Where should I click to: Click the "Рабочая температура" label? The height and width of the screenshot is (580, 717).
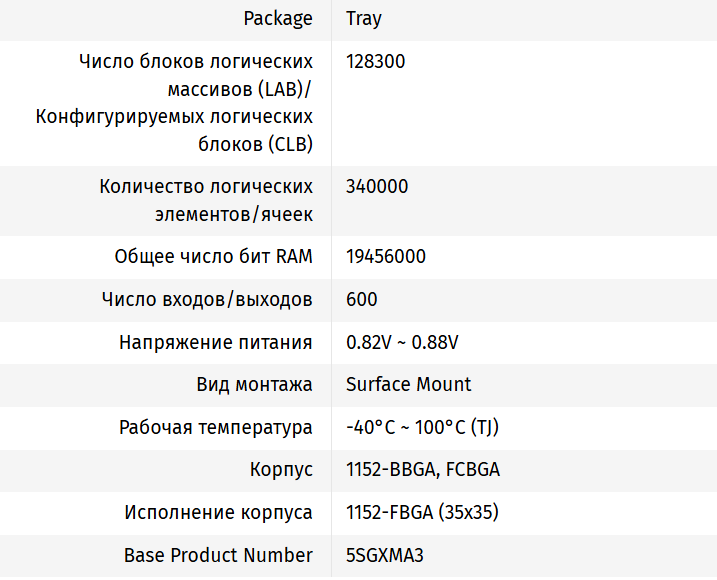point(216,428)
